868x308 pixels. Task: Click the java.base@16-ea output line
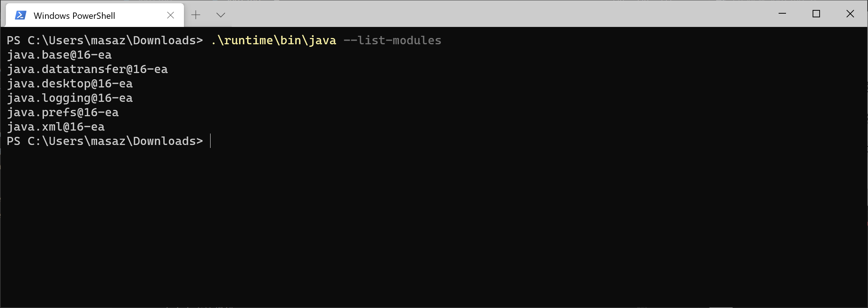[59, 55]
